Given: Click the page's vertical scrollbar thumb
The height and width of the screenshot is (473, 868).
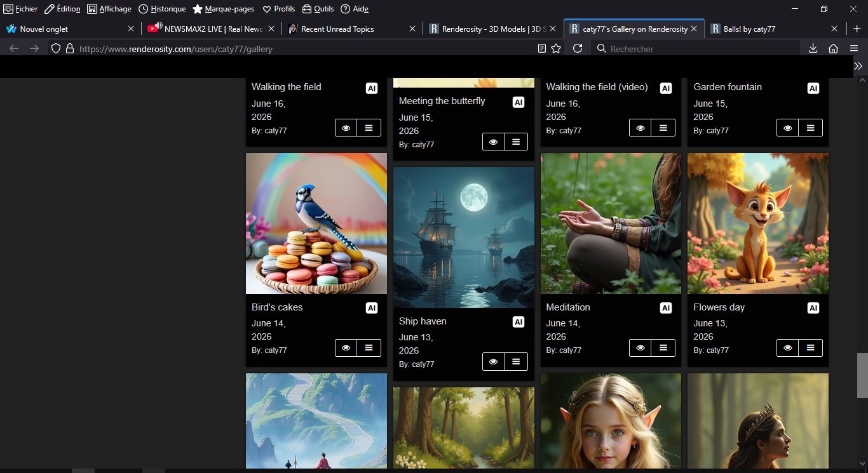Looking at the screenshot, I should pos(862,375).
